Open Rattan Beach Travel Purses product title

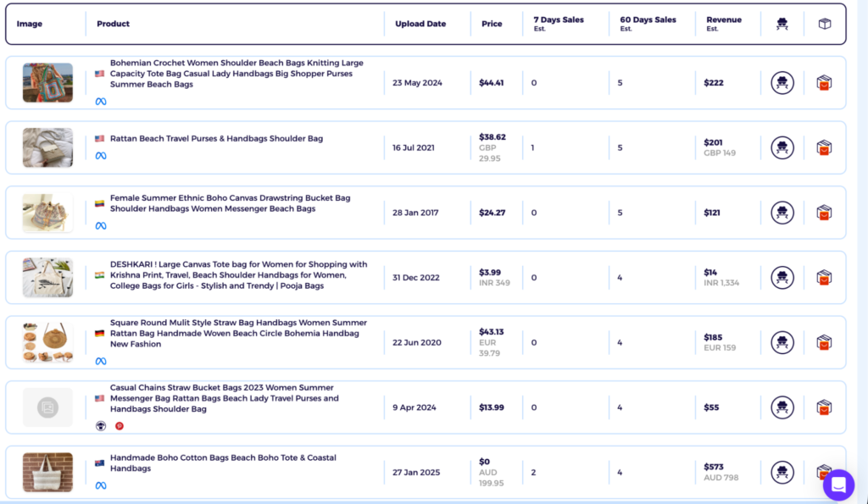pos(216,139)
